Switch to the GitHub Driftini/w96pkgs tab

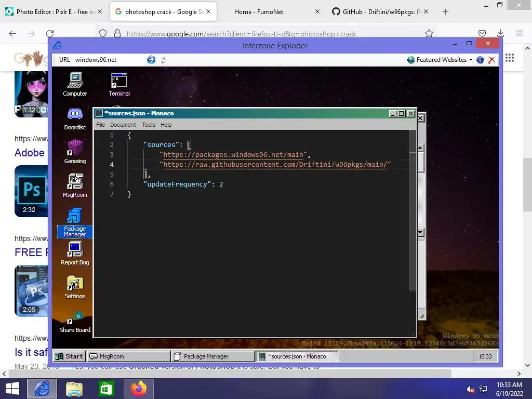click(x=380, y=11)
